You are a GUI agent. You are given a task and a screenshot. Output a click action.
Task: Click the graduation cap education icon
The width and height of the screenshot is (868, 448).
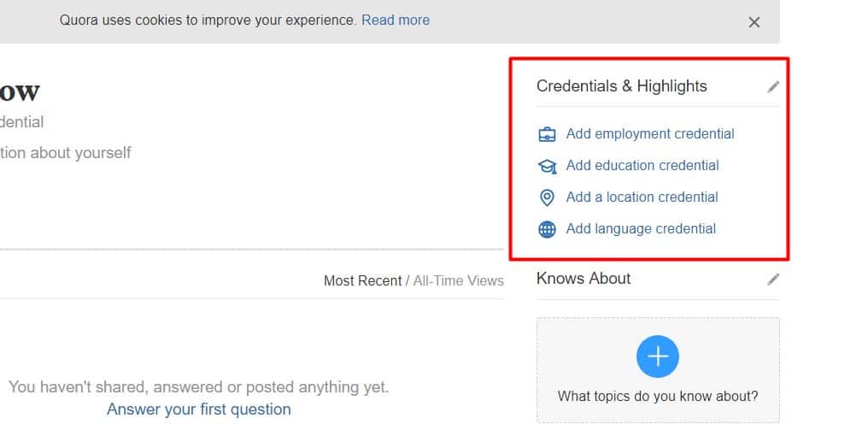point(547,166)
